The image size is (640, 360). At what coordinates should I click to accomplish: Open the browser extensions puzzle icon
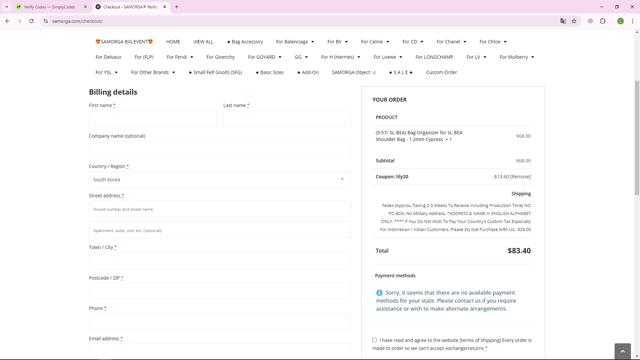[603, 21]
